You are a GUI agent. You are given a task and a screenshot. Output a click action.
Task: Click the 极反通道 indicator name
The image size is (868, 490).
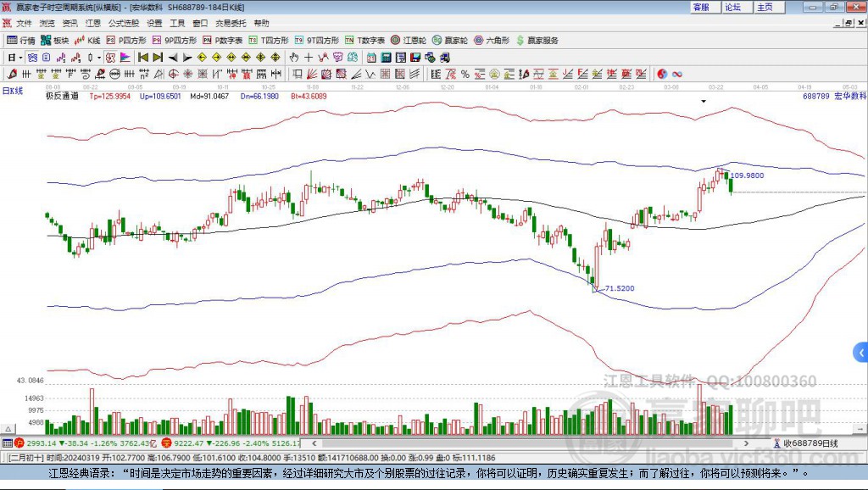tap(62, 97)
